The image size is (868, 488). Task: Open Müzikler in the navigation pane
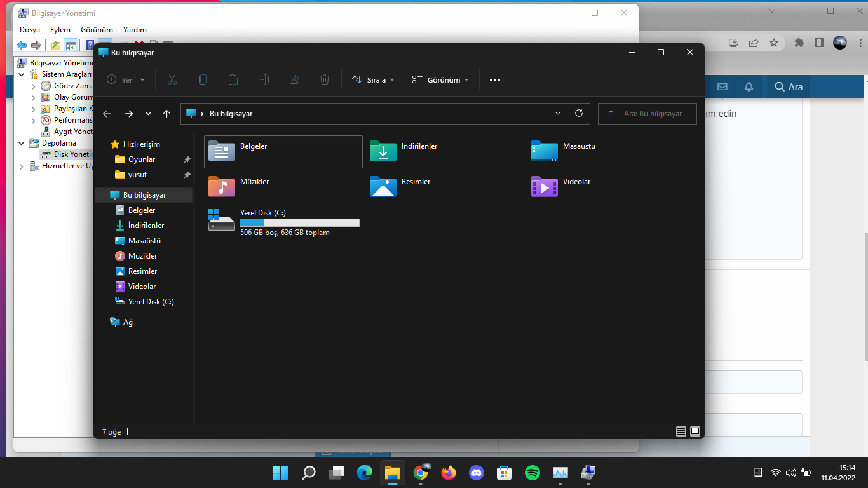coord(142,256)
